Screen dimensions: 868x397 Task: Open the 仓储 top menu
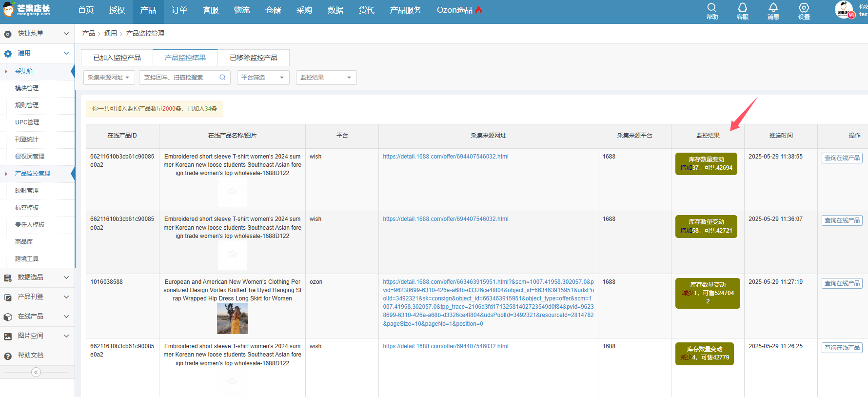point(273,10)
